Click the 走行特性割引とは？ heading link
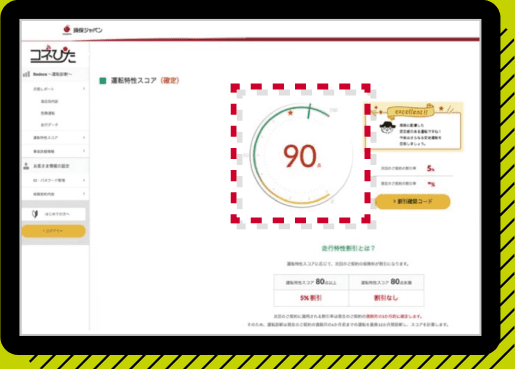The height and width of the screenshot is (369, 515). [x=348, y=248]
